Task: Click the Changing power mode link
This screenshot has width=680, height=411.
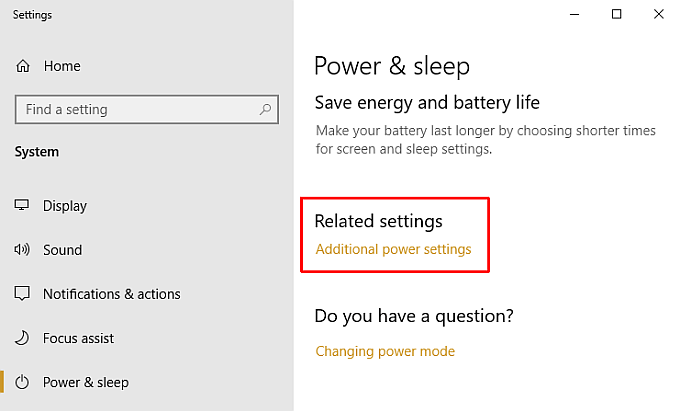Action: (385, 351)
